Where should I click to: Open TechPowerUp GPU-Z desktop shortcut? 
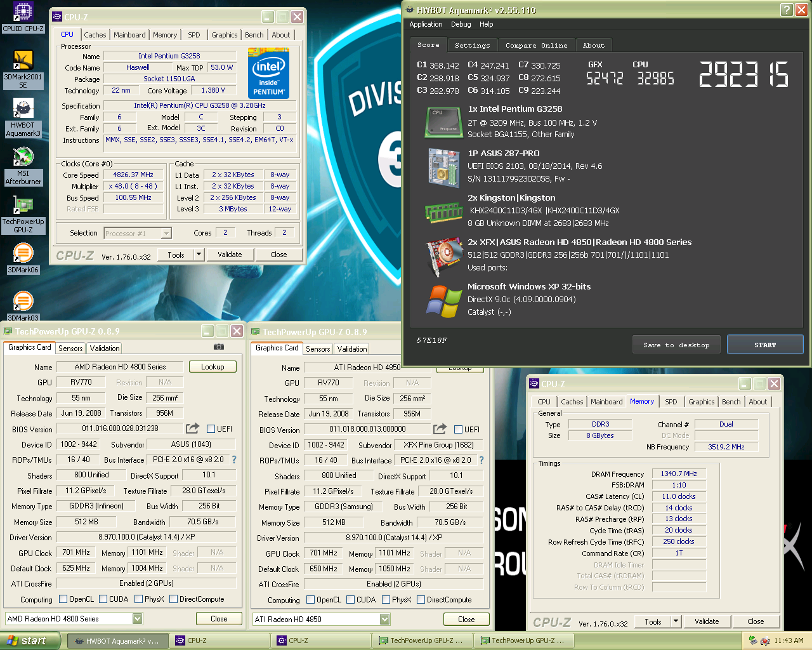[23, 215]
